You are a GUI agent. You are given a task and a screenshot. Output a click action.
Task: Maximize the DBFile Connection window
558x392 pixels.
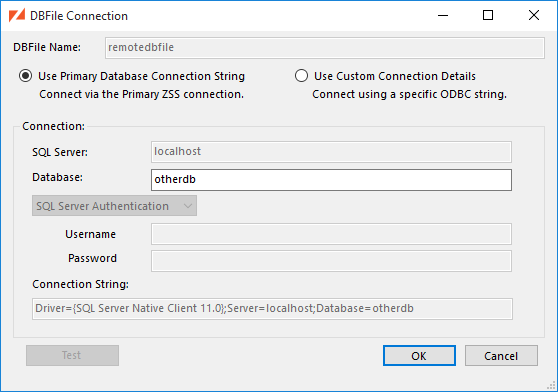pyautogui.click(x=488, y=15)
